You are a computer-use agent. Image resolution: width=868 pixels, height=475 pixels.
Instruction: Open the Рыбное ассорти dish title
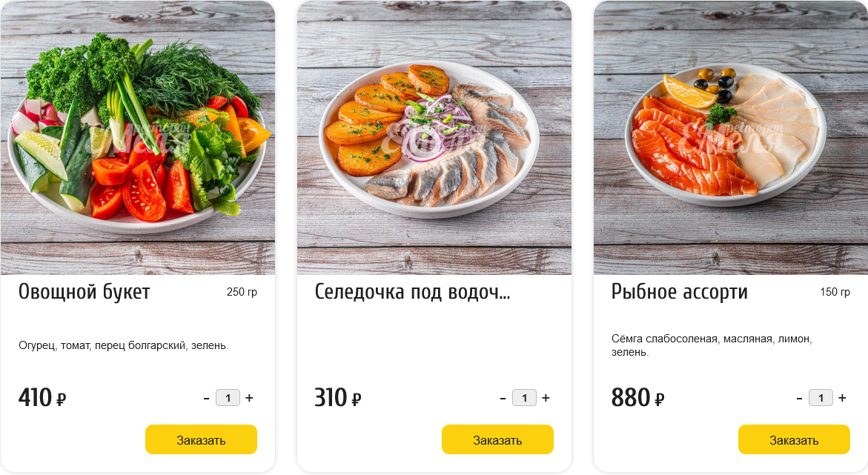tap(679, 292)
